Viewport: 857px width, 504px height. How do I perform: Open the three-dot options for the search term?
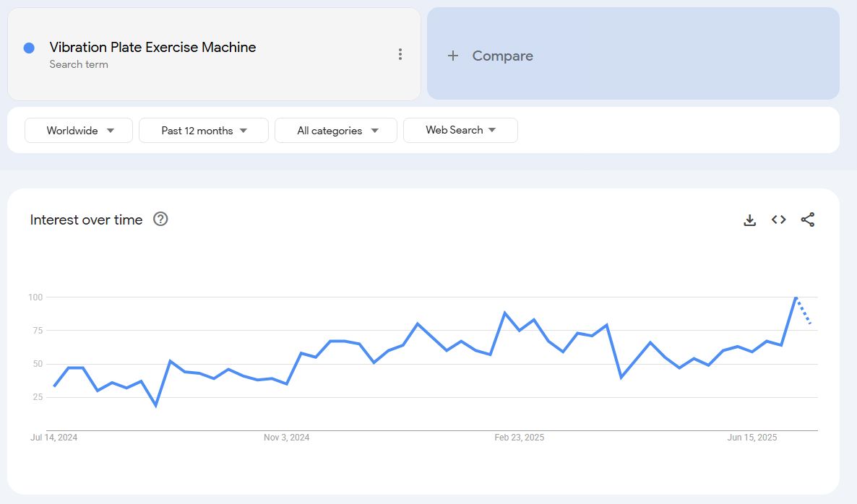coord(400,54)
